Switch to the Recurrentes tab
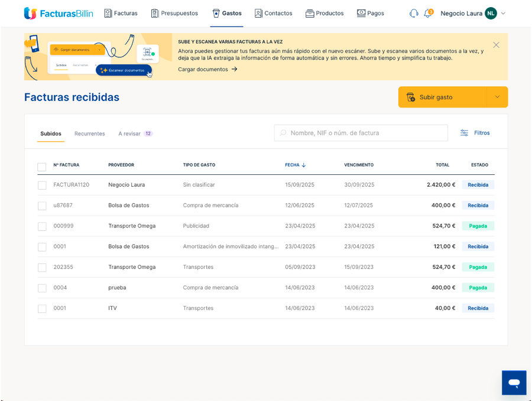This screenshot has height=401, width=532. point(89,133)
